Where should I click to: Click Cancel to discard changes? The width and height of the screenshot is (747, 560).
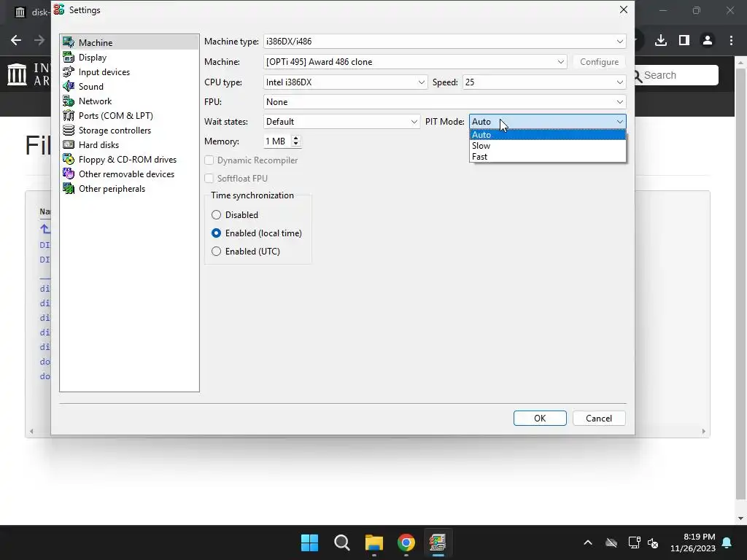(x=599, y=418)
